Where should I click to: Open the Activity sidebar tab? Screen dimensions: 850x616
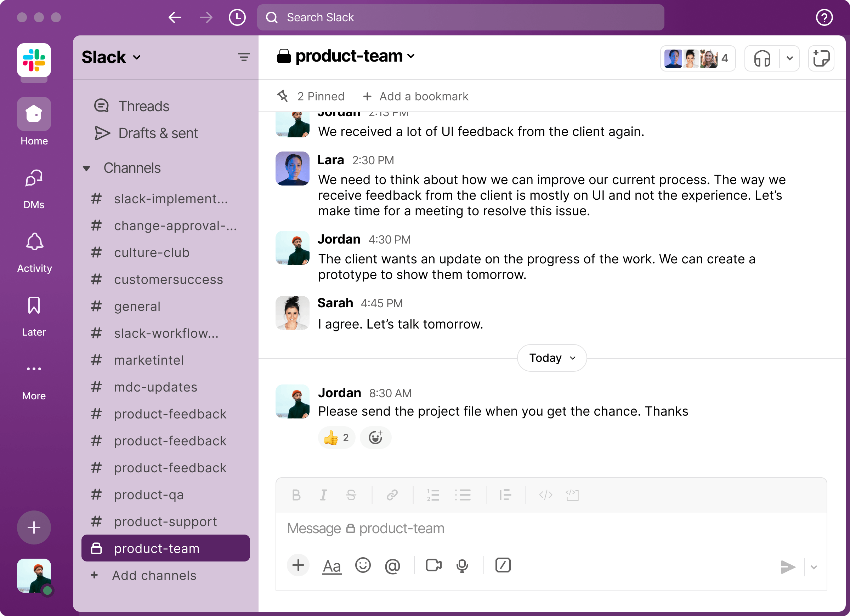coord(34,252)
